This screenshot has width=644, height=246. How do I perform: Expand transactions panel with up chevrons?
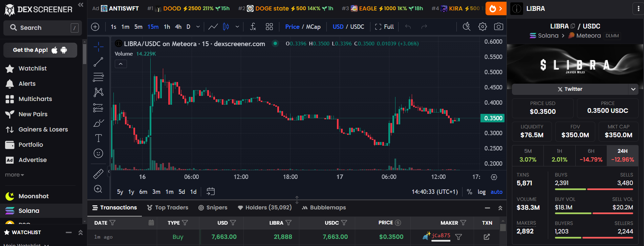click(x=500, y=208)
